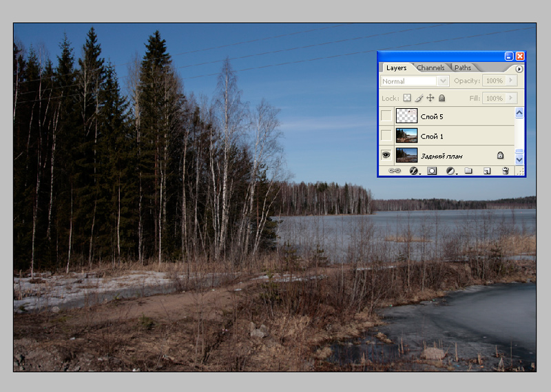Open the Layers panel flyout menu
This screenshot has height=392, width=551.
[x=519, y=69]
